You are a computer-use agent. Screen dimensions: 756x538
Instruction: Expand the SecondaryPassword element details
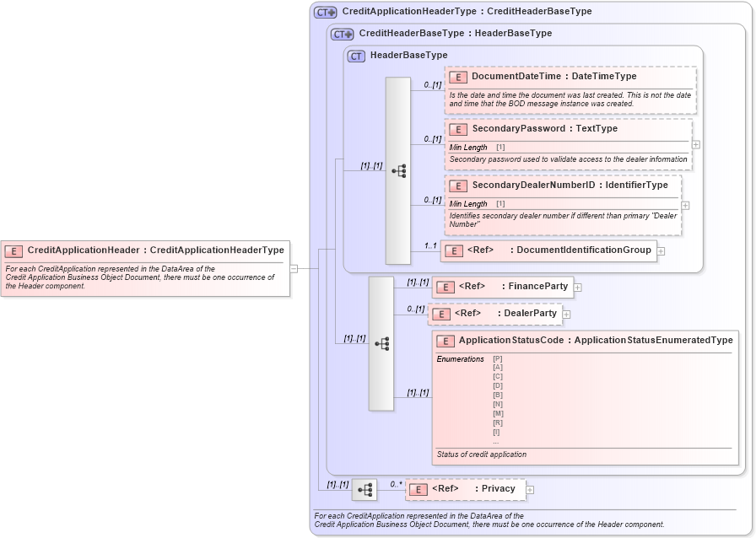tap(695, 145)
